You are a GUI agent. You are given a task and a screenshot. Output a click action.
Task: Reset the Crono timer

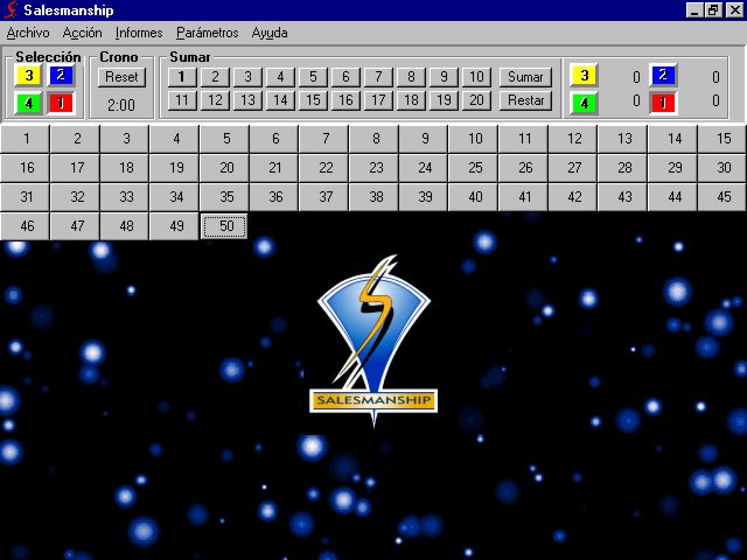122,77
